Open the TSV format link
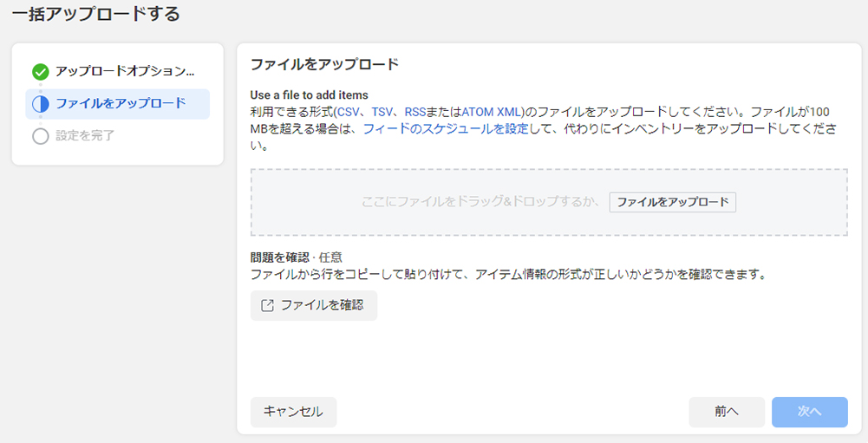868x443 pixels. tap(382, 112)
